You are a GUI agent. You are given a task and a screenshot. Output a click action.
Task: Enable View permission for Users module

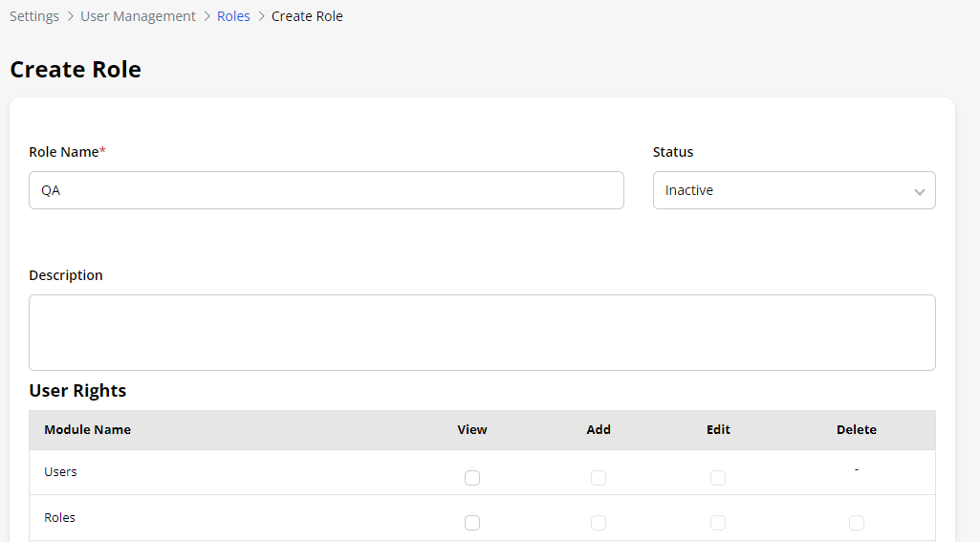pos(472,478)
